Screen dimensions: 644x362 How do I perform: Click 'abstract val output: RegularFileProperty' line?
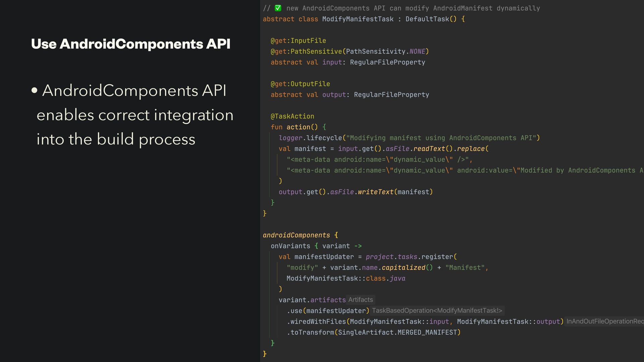[x=350, y=95]
